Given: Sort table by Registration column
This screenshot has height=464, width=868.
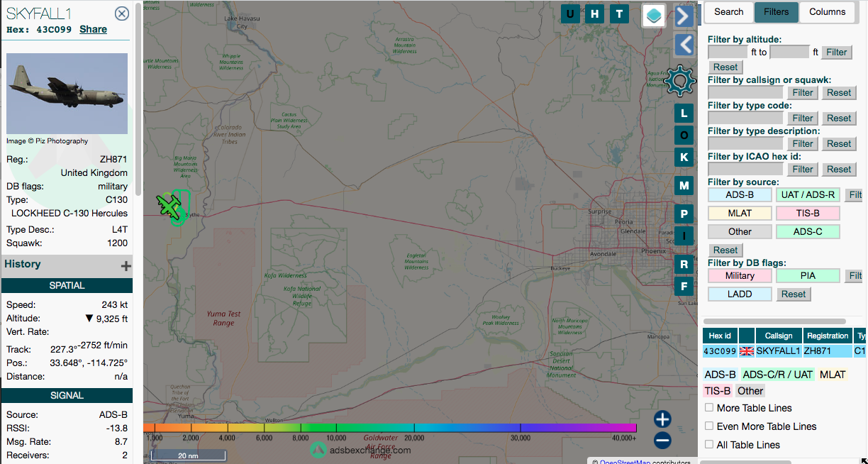Looking at the screenshot, I should 827,336.
